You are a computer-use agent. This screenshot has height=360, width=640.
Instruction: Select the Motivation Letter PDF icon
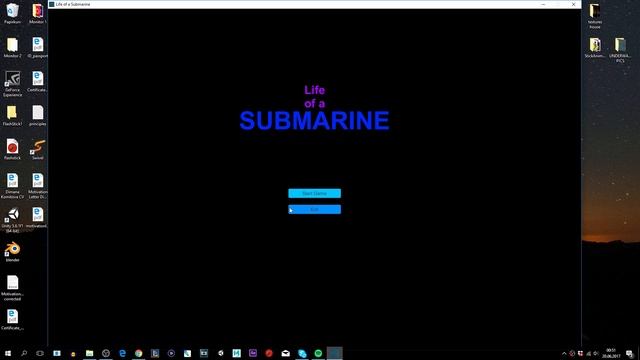point(38,186)
